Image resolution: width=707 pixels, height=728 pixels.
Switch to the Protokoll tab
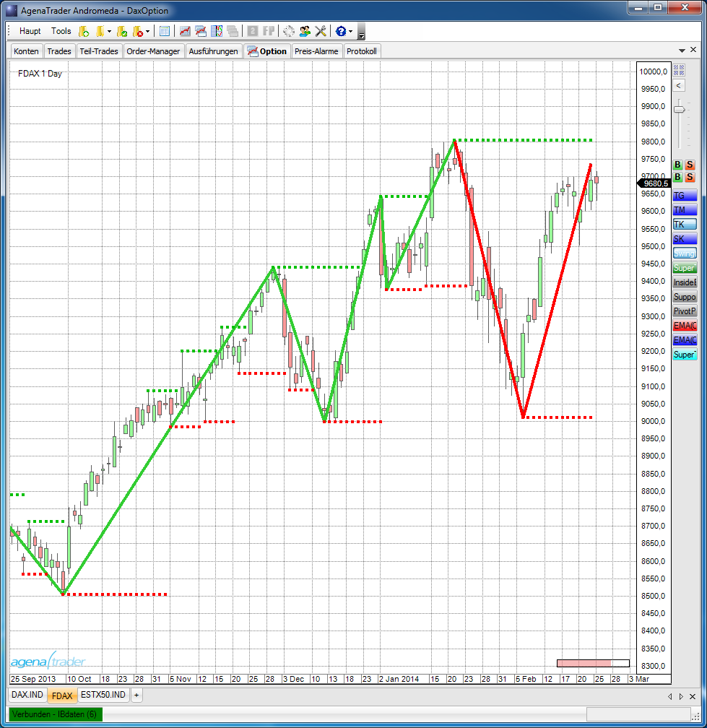coord(361,51)
